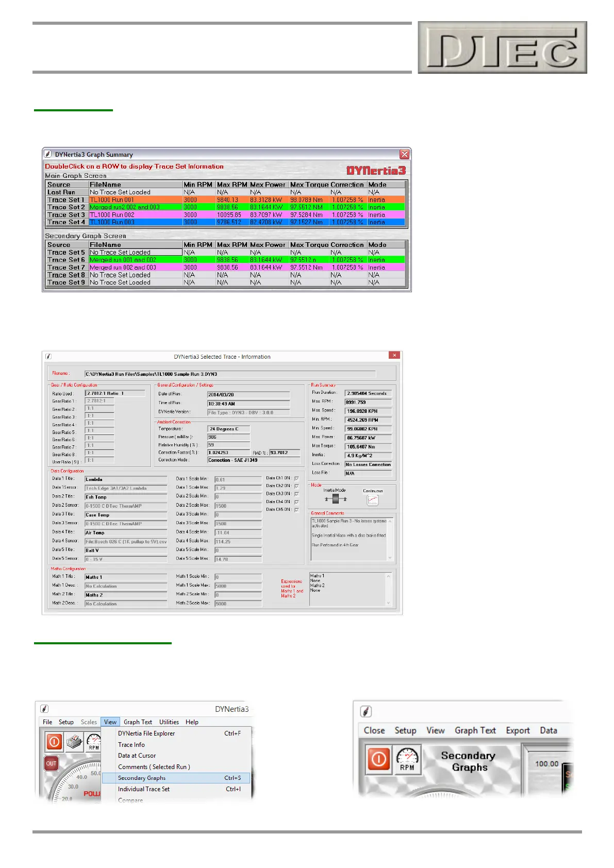Open View menu in Secondary Graphs window
Viewport: 614px width, 868px height.
(436, 730)
